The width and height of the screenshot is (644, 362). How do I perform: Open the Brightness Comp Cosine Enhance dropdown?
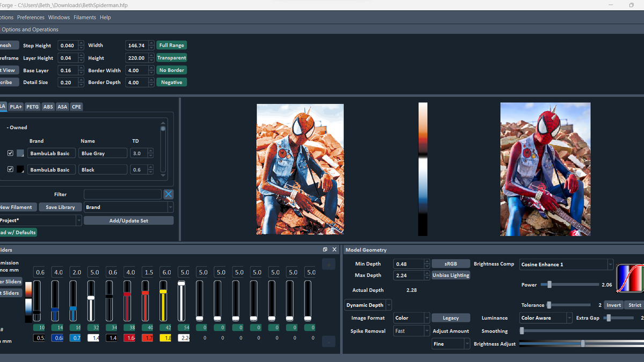point(566,264)
